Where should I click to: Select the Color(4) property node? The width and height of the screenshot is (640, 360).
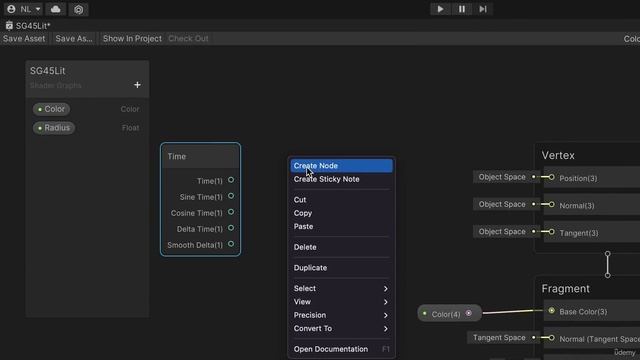tap(449, 314)
